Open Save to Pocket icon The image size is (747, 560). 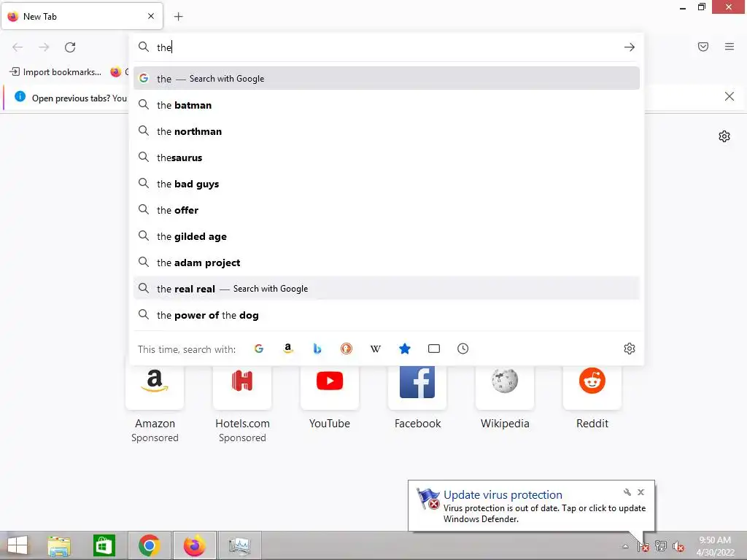(x=703, y=47)
